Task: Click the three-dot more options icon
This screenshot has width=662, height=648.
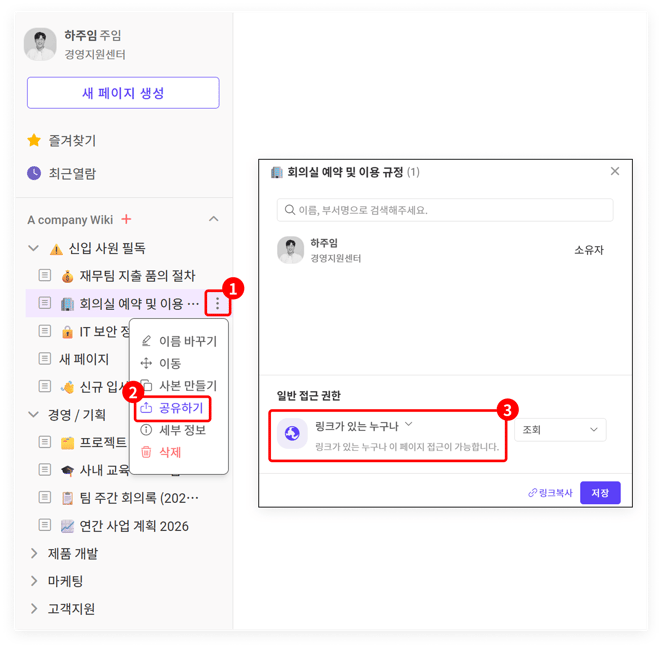Action: 217,303
